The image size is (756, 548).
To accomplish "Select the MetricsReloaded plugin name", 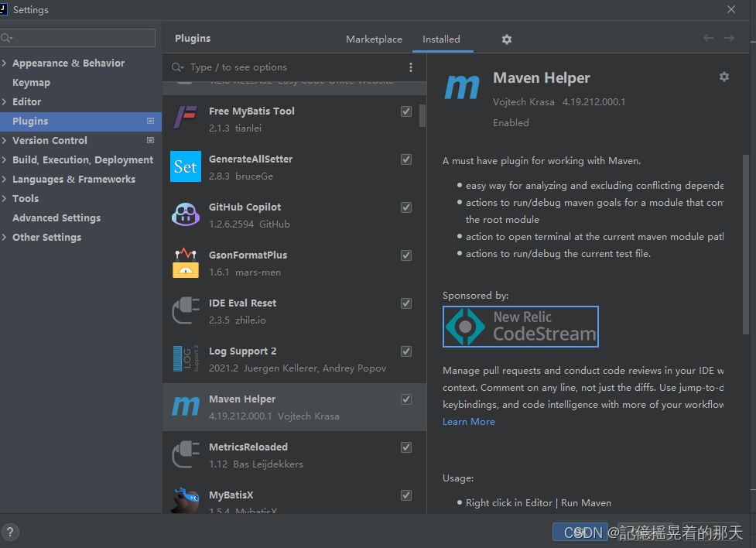I will pyautogui.click(x=248, y=447).
